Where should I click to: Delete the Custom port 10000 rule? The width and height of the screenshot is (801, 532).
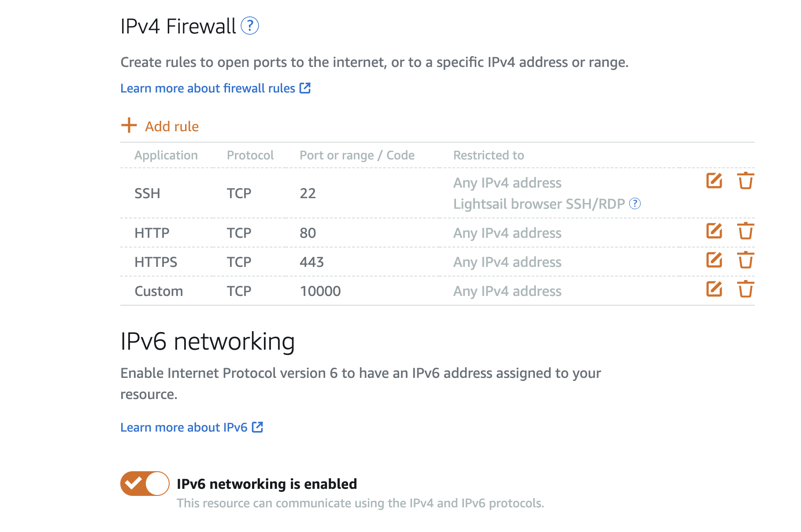point(745,289)
